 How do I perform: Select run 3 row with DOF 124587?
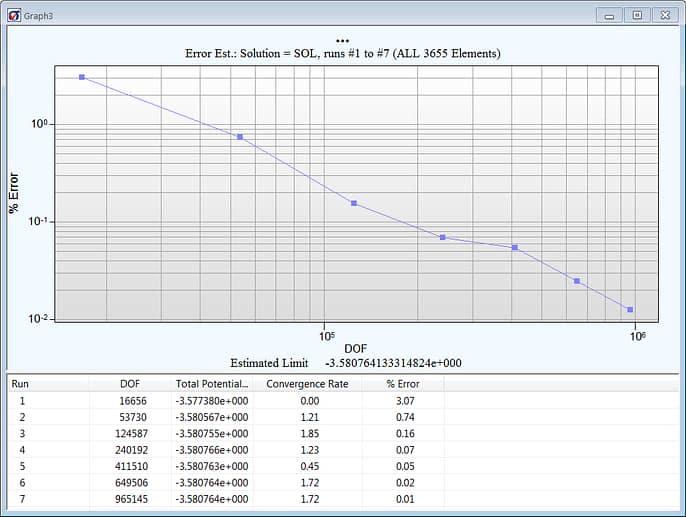(x=130, y=433)
